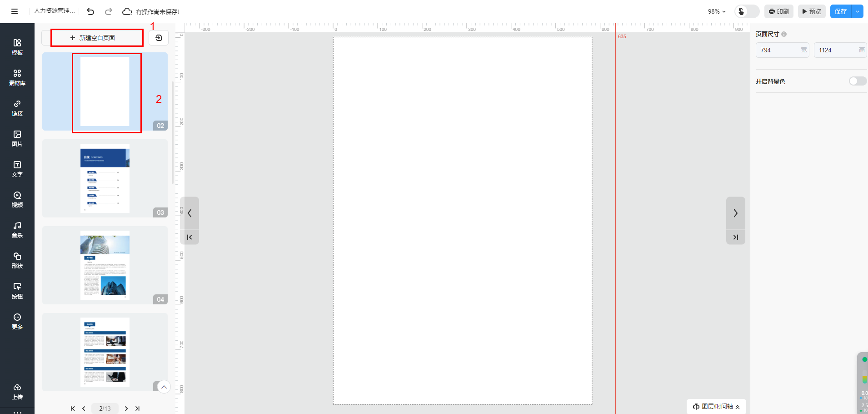
Task: Open the hamburger main menu
Action: (15, 11)
